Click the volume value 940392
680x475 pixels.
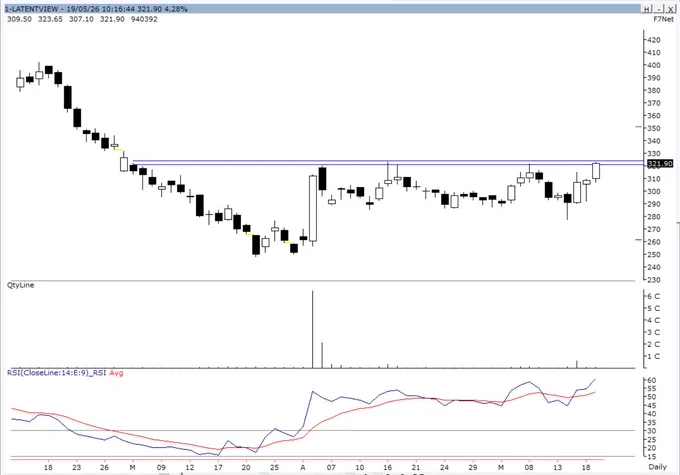144,19
